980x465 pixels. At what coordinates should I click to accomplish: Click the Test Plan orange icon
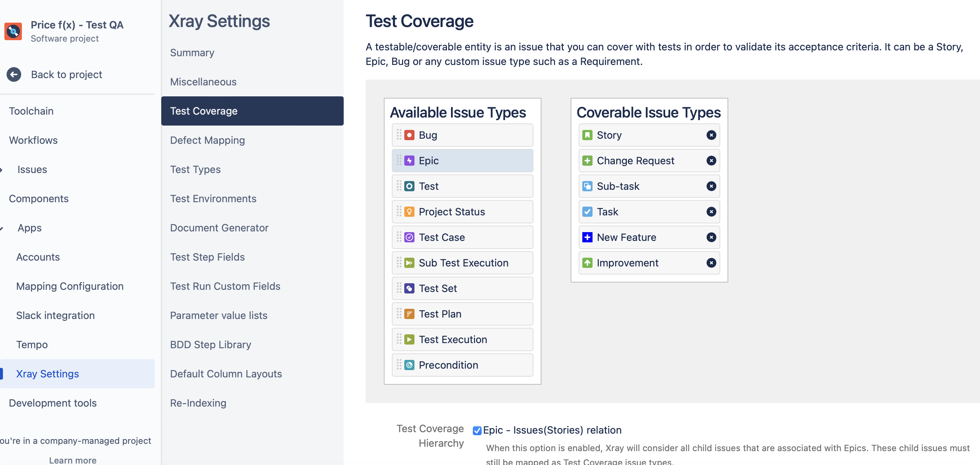pos(409,314)
